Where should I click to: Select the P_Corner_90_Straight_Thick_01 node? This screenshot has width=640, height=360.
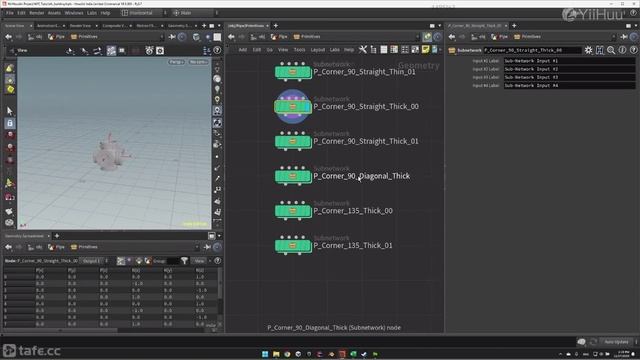click(293, 141)
